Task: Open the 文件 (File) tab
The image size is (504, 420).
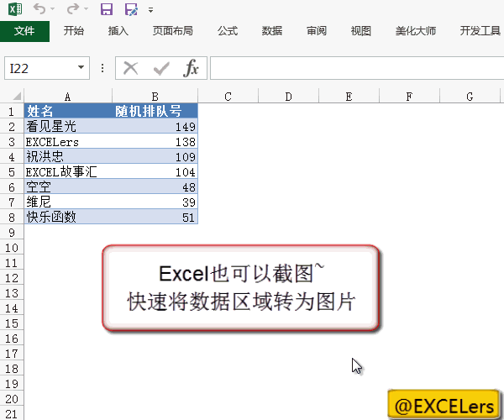Action: [x=24, y=31]
